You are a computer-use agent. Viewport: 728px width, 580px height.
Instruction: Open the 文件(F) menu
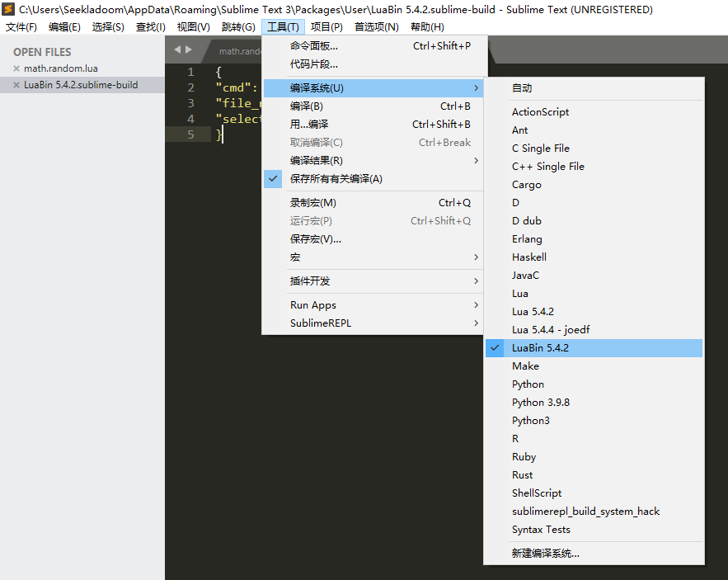pyautogui.click(x=21, y=27)
